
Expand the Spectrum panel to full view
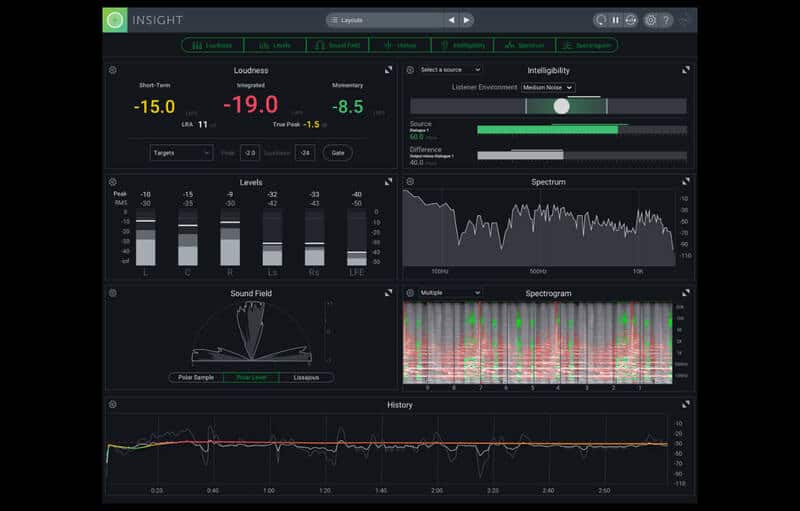[686, 182]
